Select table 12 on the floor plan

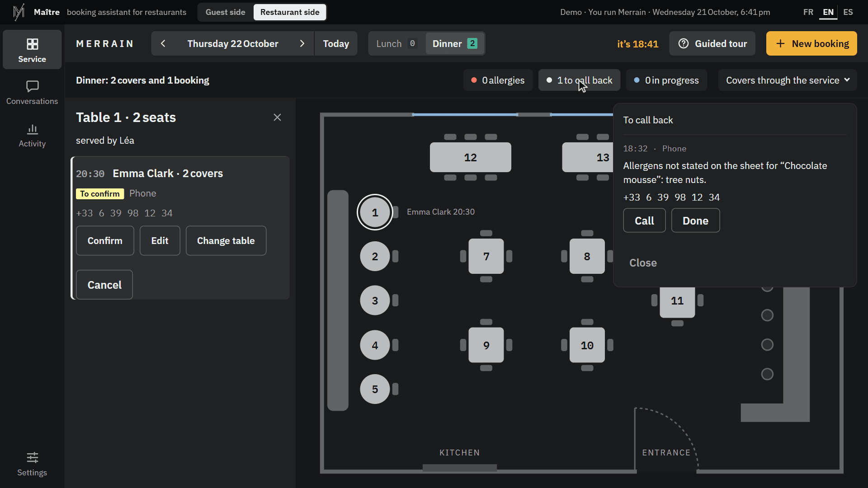point(470,157)
